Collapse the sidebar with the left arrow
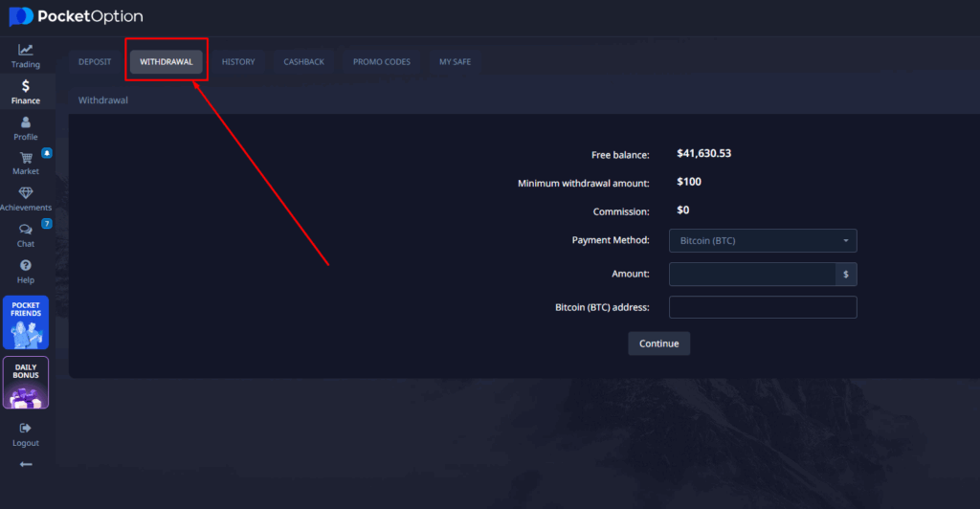 click(26, 465)
